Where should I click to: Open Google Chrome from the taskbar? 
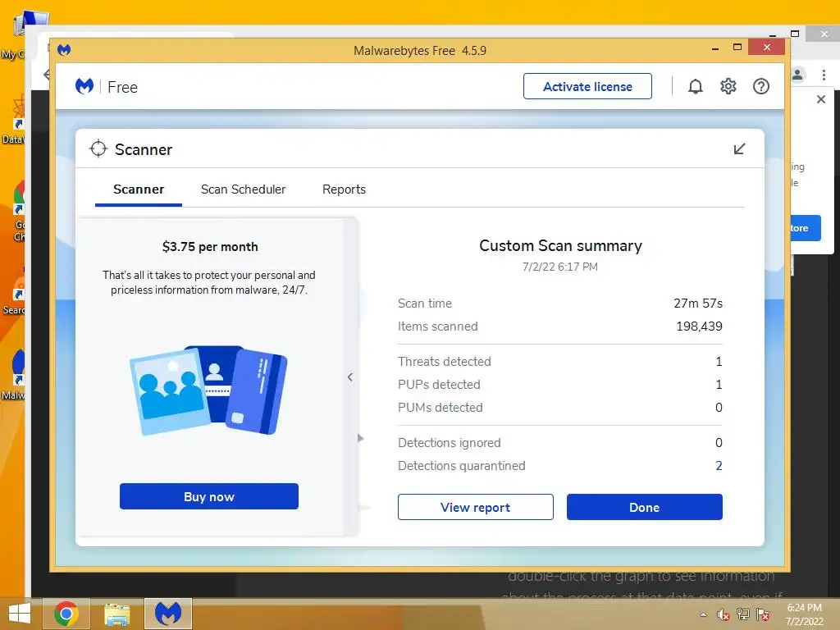click(x=66, y=614)
